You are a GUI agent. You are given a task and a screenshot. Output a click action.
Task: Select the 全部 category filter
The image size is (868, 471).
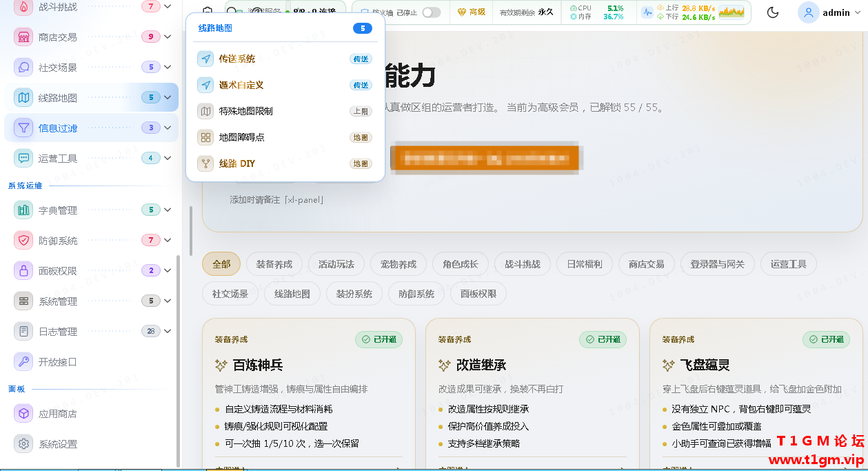[x=221, y=264]
